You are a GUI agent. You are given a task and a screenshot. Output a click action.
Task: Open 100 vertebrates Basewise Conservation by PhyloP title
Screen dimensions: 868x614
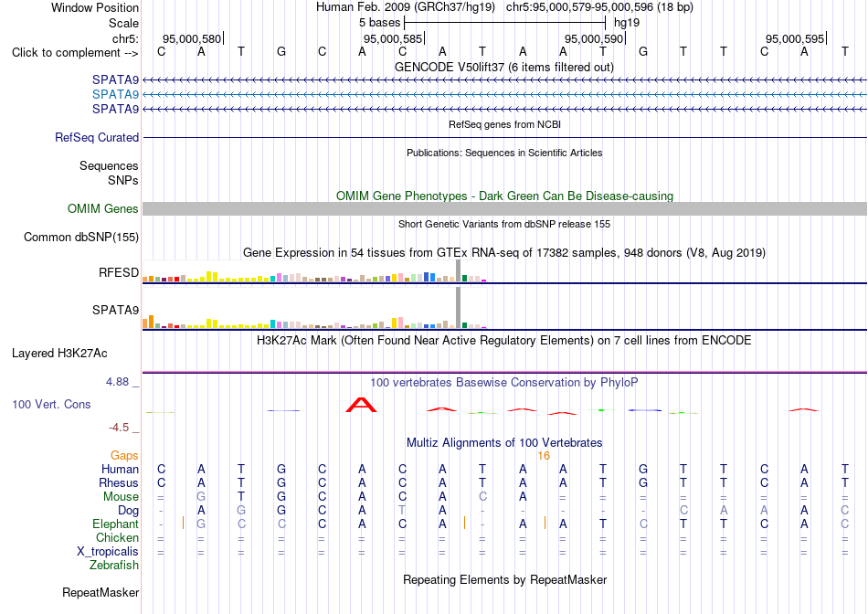pyautogui.click(x=504, y=382)
